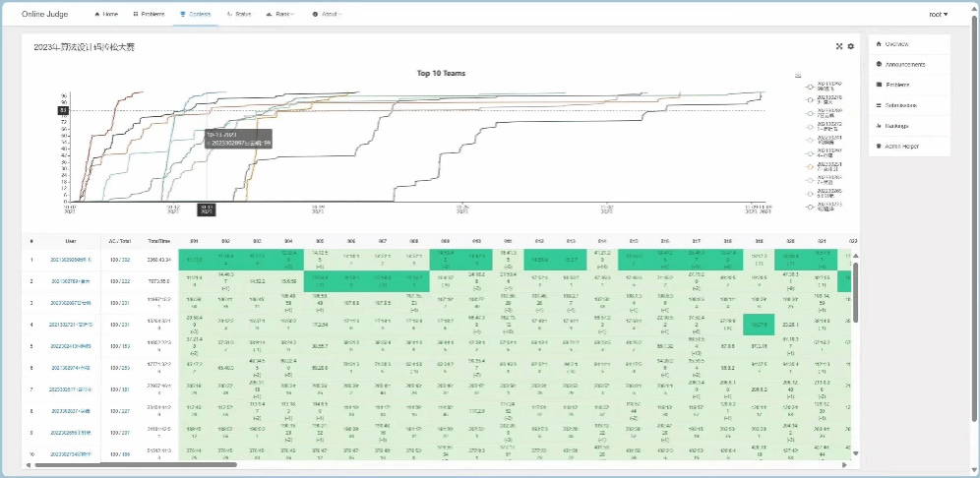Open the rankings settings gear icon

(x=851, y=46)
